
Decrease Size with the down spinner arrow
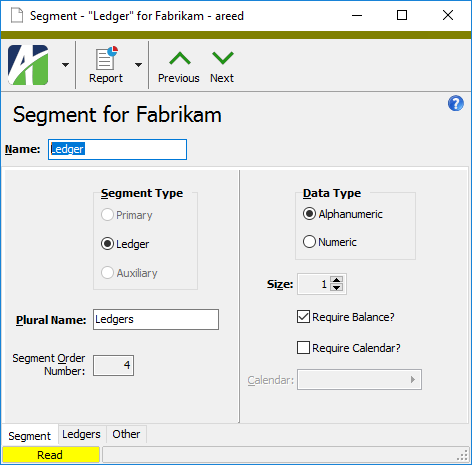[x=337, y=288]
